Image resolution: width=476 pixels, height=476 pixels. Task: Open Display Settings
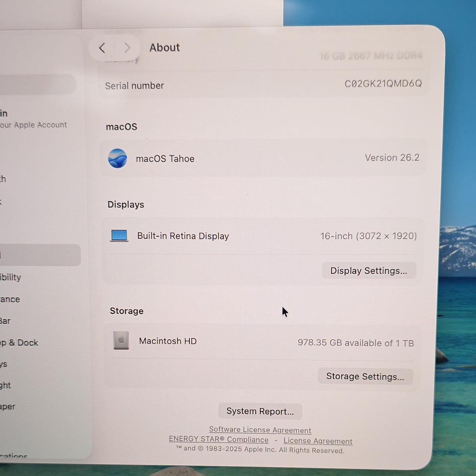369,271
